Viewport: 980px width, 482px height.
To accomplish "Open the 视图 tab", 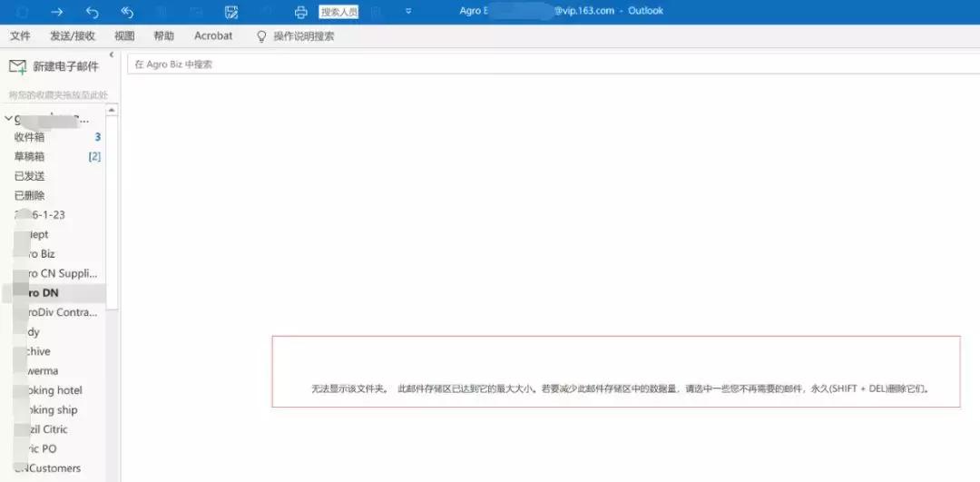I will [x=124, y=36].
